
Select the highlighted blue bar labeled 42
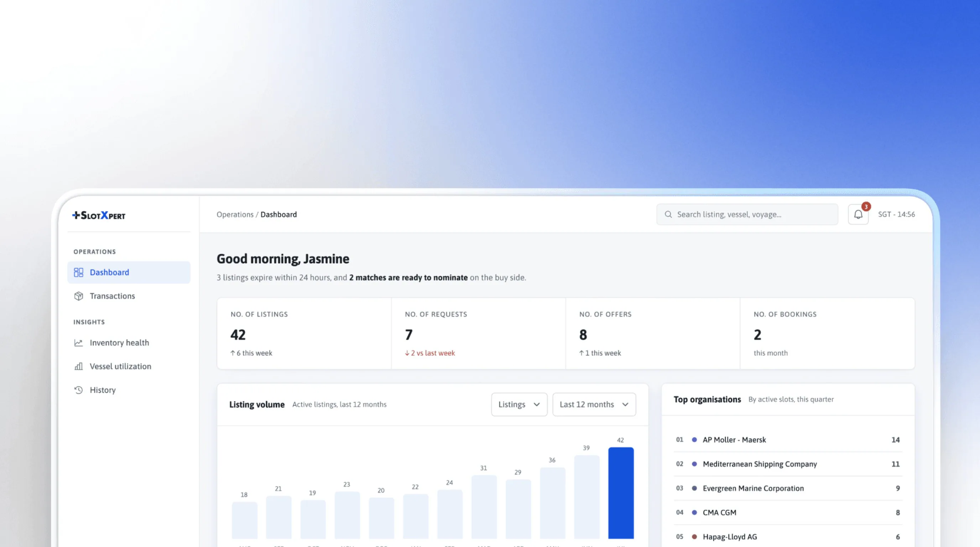pos(621,493)
